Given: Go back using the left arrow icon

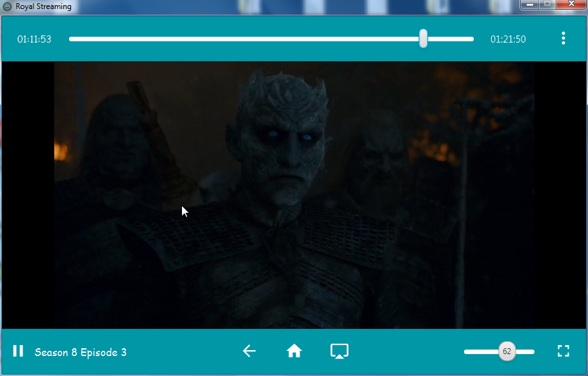Looking at the screenshot, I should tap(249, 351).
